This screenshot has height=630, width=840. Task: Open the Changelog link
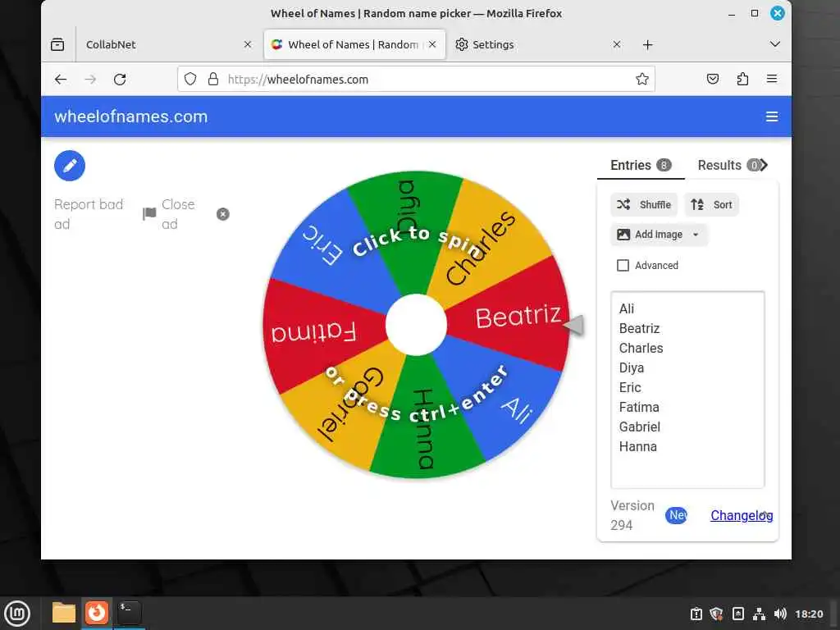[x=742, y=515]
